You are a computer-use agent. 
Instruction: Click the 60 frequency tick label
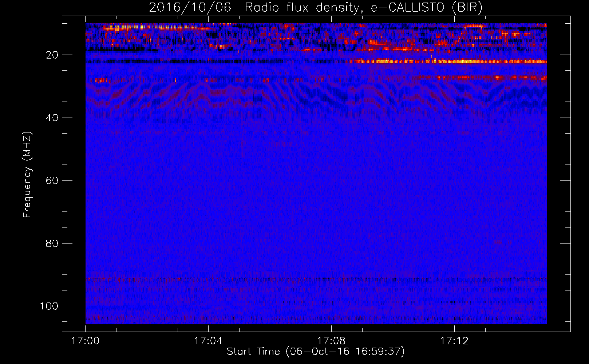[x=52, y=181]
